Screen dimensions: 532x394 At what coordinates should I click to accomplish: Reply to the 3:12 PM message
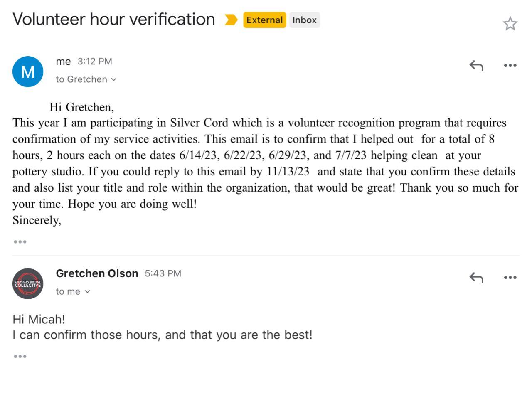click(x=476, y=65)
